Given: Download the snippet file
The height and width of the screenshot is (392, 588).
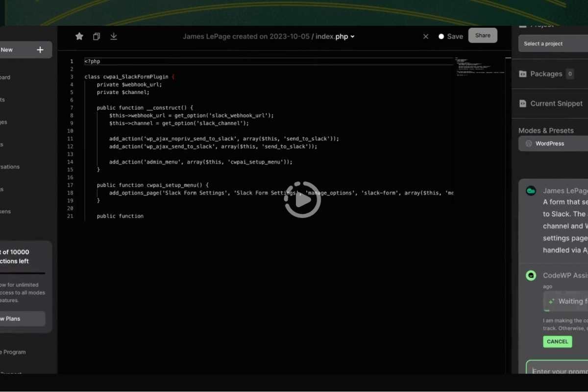Looking at the screenshot, I should 114,36.
